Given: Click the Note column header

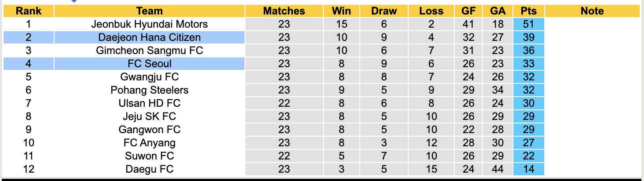Looking at the screenshot, I should click(x=592, y=11).
